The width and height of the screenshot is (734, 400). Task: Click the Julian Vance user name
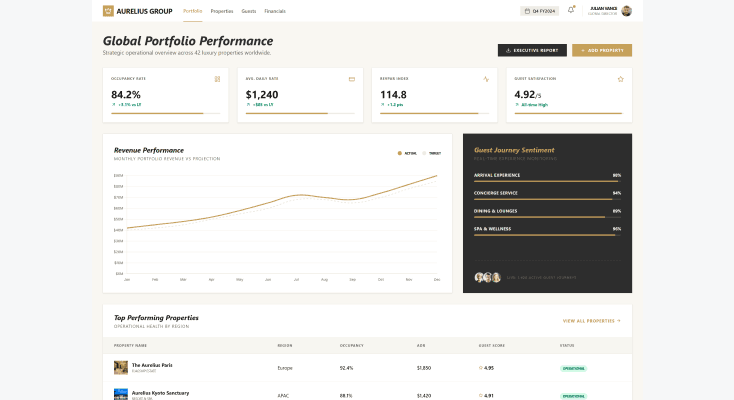click(x=603, y=8)
